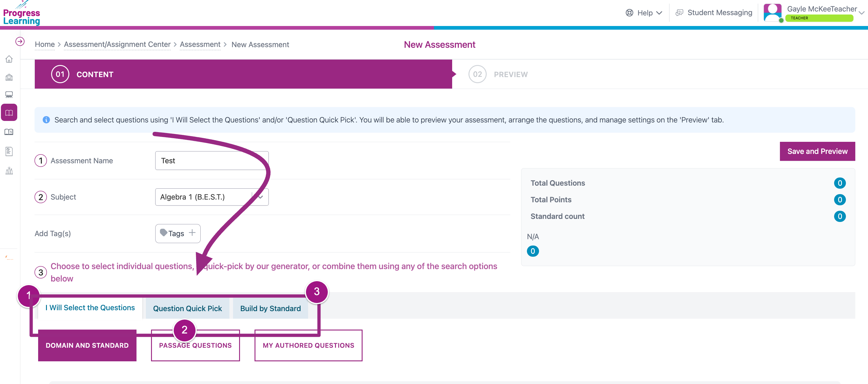Screen dimensions: 868x384
Task: Open the school building sidebar icon
Action: point(9,77)
